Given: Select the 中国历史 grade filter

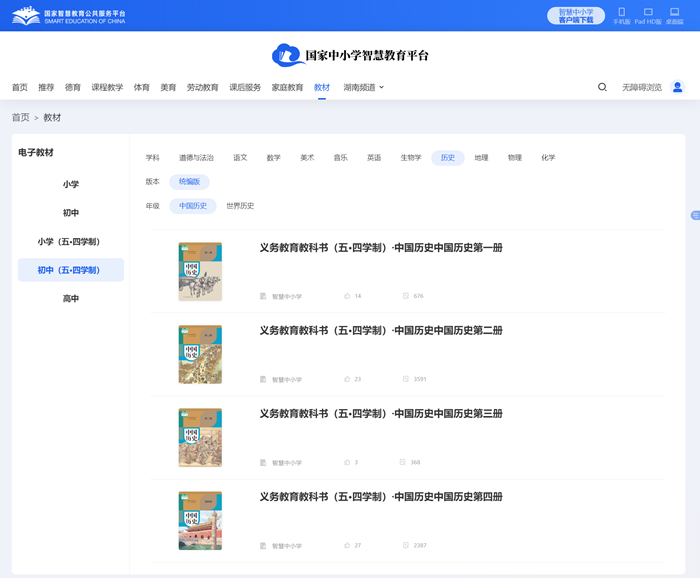Looking at the screenshot, I should pyautogui.click(x=193, y=206).
